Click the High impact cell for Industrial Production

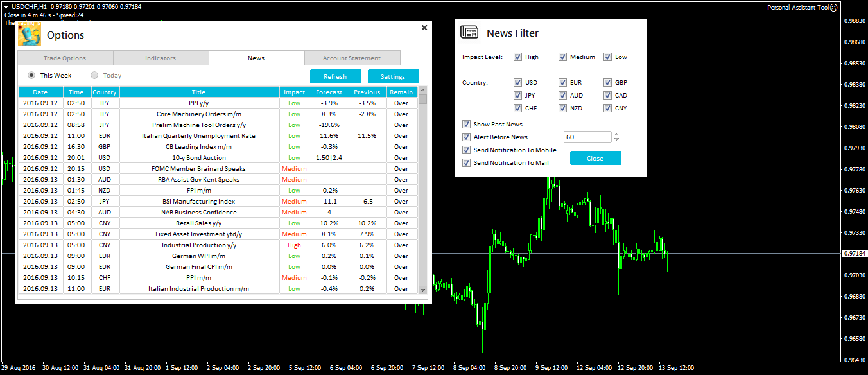295,245
